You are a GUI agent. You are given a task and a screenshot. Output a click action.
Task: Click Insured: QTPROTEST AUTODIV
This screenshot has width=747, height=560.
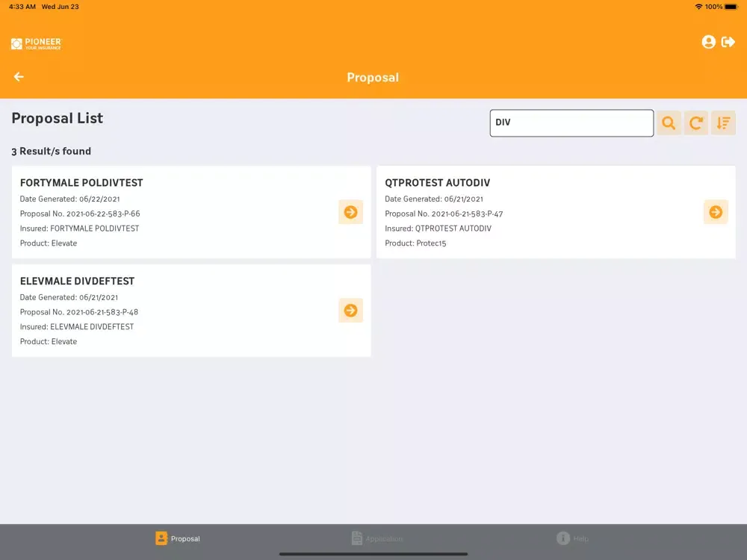[438, 228]
